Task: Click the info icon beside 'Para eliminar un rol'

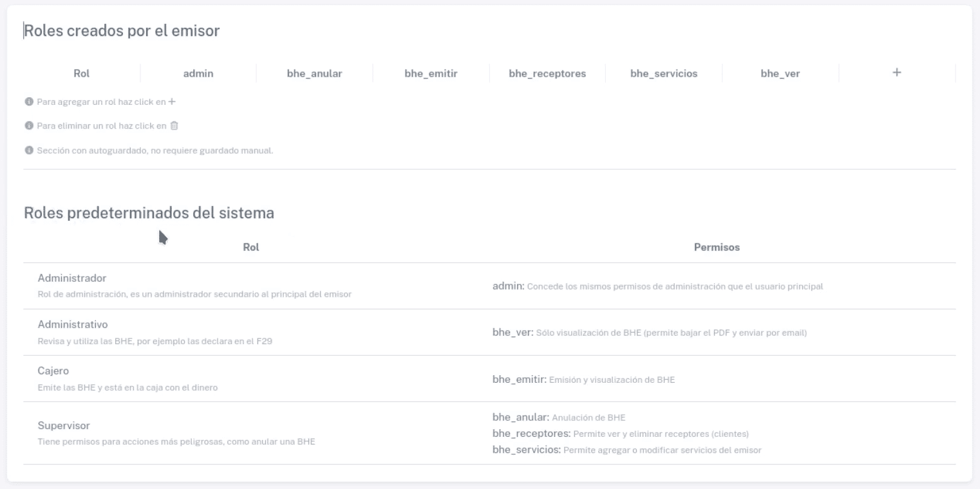Action: (x=28, y=125)
